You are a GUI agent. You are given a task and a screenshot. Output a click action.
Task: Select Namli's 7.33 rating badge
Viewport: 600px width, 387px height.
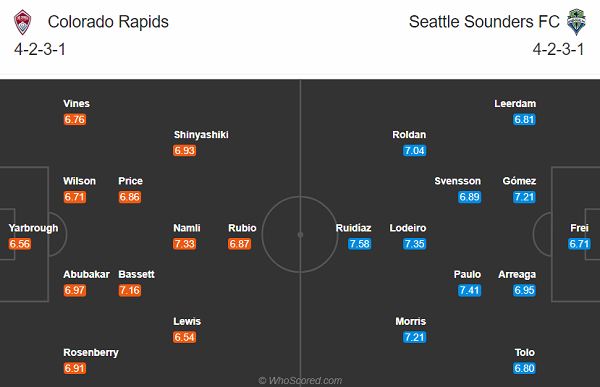[x=184, y=244]
